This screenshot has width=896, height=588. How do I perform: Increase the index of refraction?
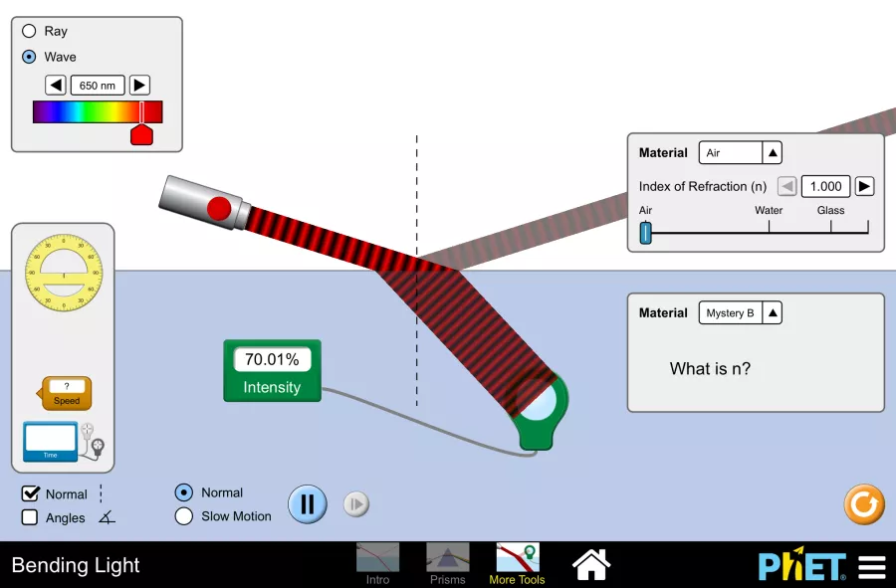[864, 186]
